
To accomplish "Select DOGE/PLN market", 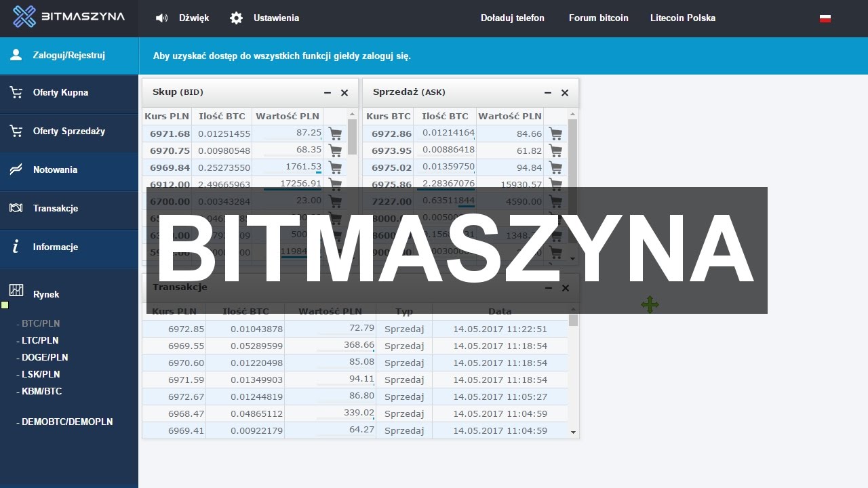I will [45, 357].
